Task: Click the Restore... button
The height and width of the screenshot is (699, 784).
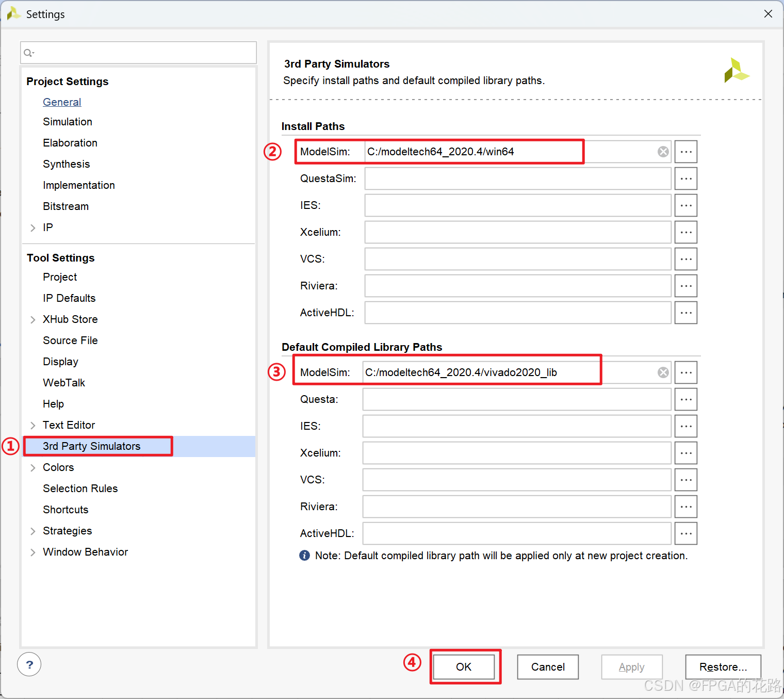Action: pos(723,667)
